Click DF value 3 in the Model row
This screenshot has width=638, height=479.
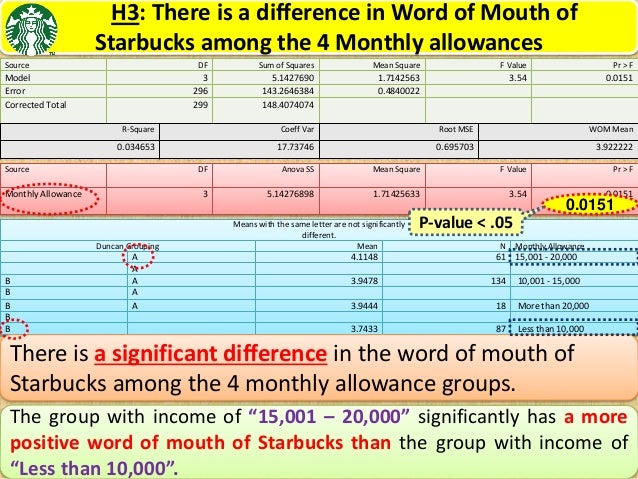coord(205,78)
